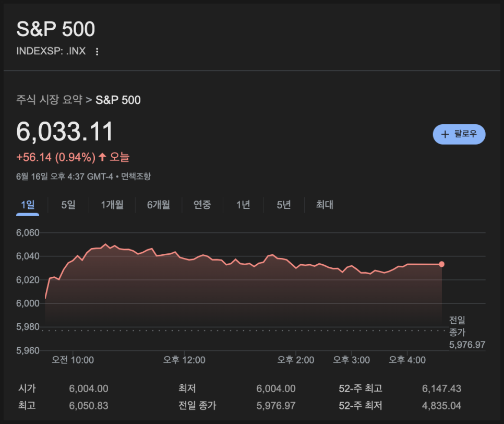This screenshot has height=424, width=504.
Task: Click the +56.14 (0.94%) change text
Action: tap(56, 157)
